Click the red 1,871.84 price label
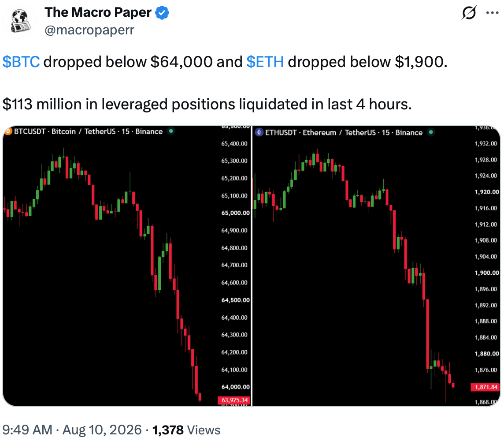Image resolution: width=504 pixels, height=441 pixels. tap(485, 387)
